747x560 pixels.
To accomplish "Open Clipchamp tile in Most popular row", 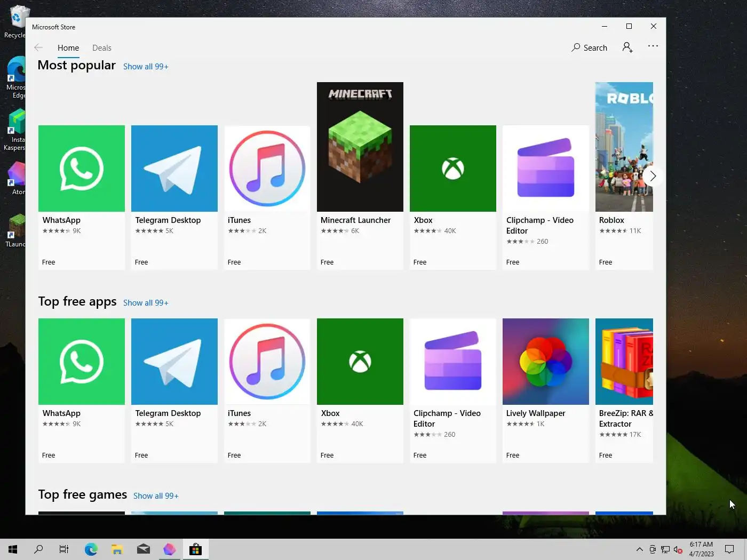I will click(546, 197).
